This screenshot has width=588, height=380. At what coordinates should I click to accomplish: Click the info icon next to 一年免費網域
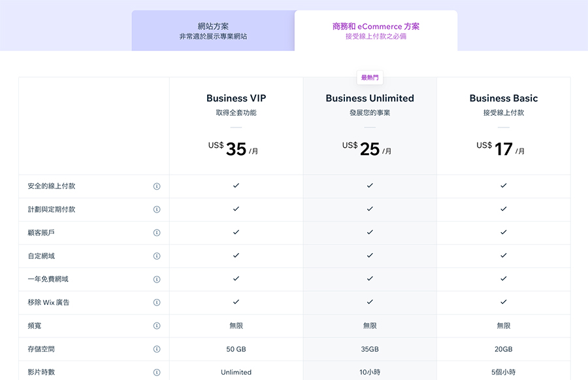[157, 279]
